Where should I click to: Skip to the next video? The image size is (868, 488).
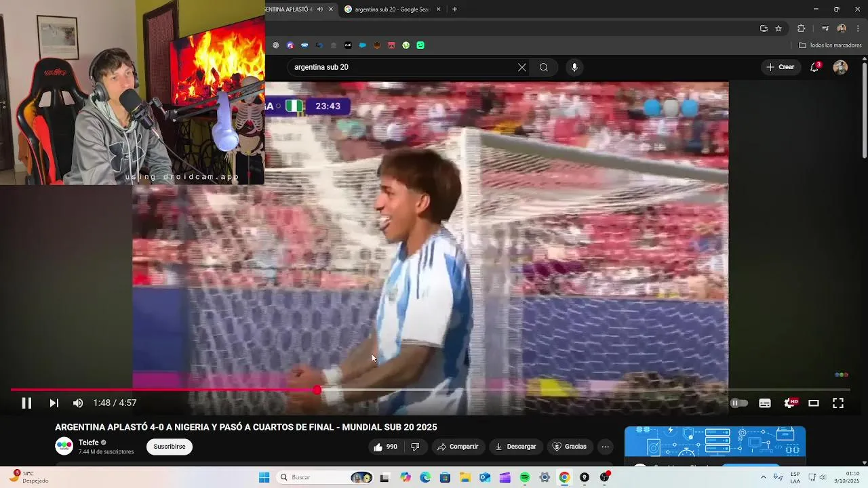point(54,403)
